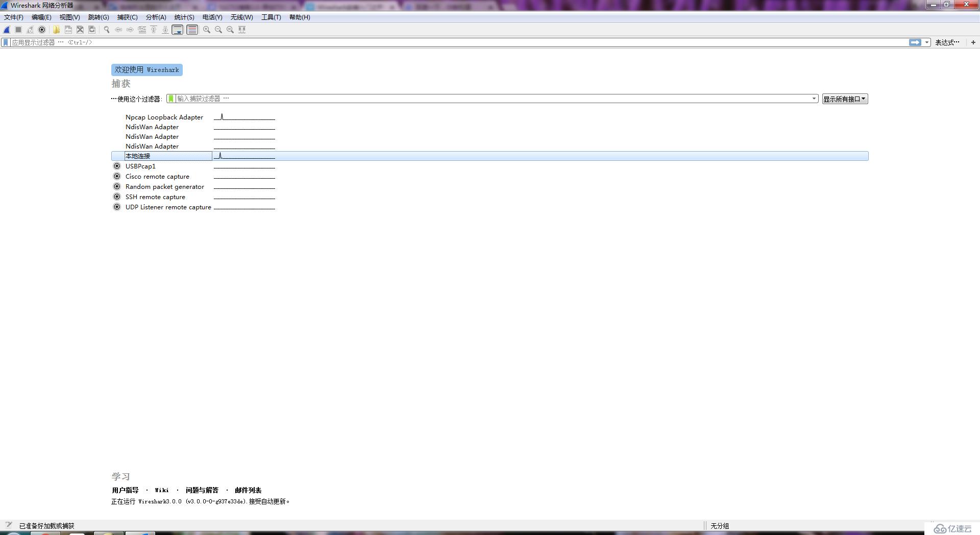Restart the current capture
This screenshot has width=980, height=535.
coord(30,30)
